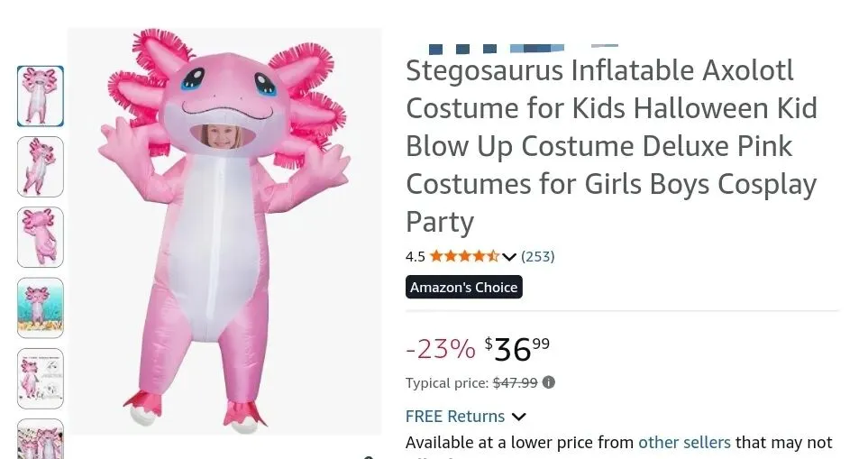Click the 4.5 rating number
Screen dimensions: 868x459
(415, 256)
